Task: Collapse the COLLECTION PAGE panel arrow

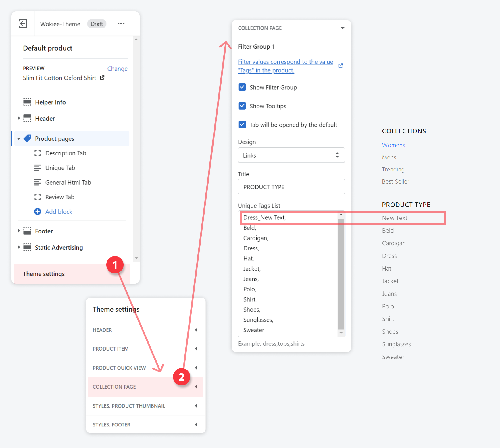Action: tap(342, 28)
